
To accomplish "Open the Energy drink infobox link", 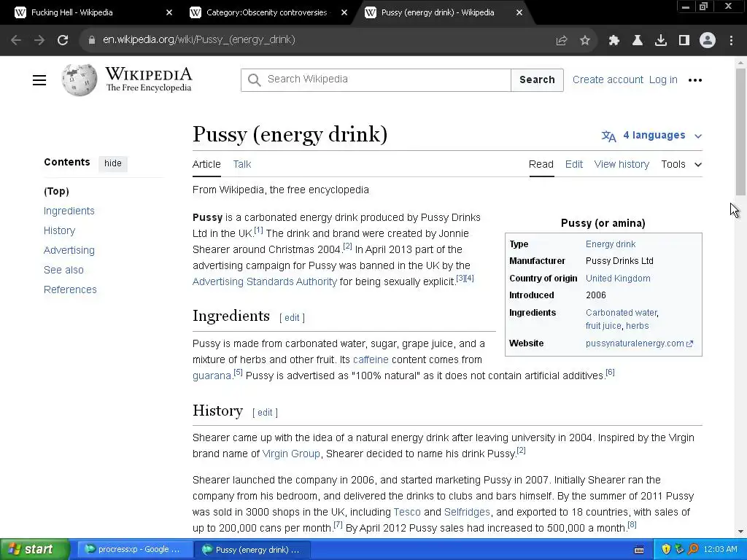I will (611, 244).
